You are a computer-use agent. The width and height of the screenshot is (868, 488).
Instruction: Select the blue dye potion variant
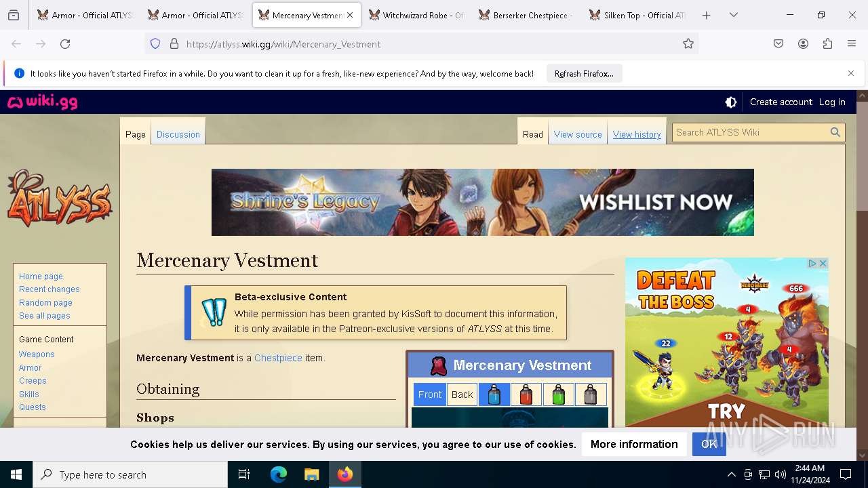[494, 394]
